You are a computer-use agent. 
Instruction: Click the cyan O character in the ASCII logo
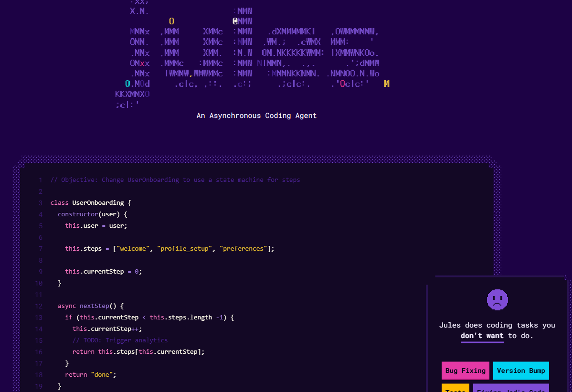(x=127, y=84)
